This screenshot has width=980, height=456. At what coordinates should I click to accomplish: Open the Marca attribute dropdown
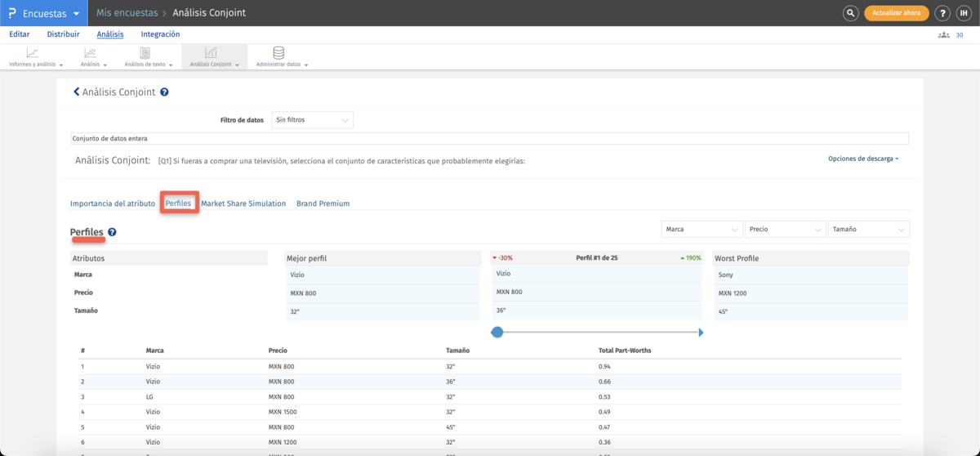702,230
